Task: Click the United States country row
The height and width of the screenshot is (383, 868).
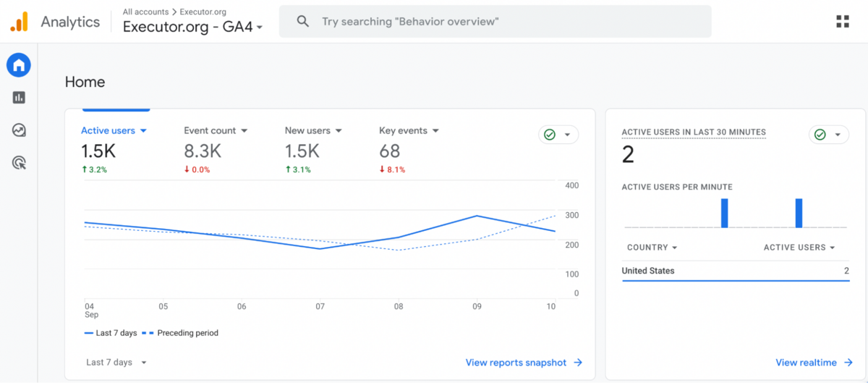Action: (x=736, y=271)
